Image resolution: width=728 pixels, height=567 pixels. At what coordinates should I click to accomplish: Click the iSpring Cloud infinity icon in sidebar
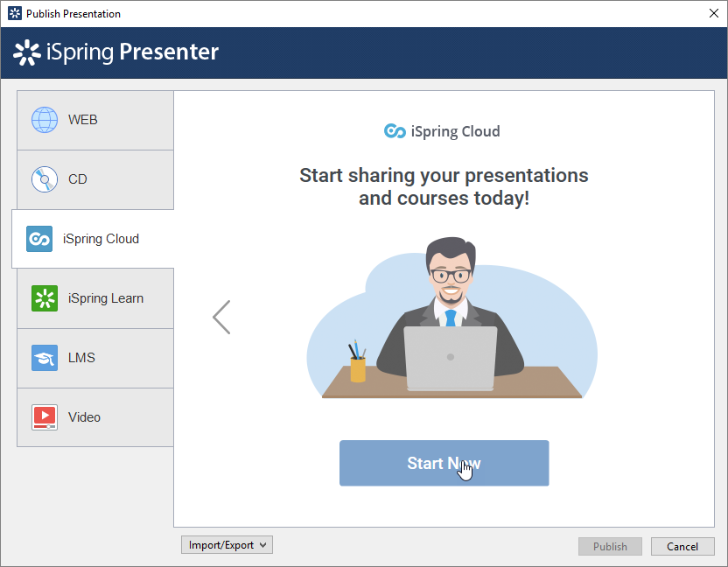coord(38,239)
